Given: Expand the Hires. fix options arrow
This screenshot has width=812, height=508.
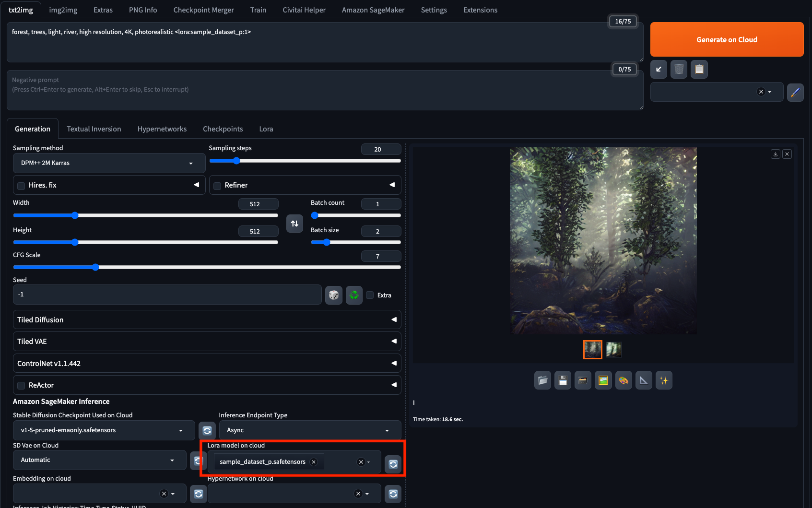Looking at the screenshot, I should pos(196,185).
